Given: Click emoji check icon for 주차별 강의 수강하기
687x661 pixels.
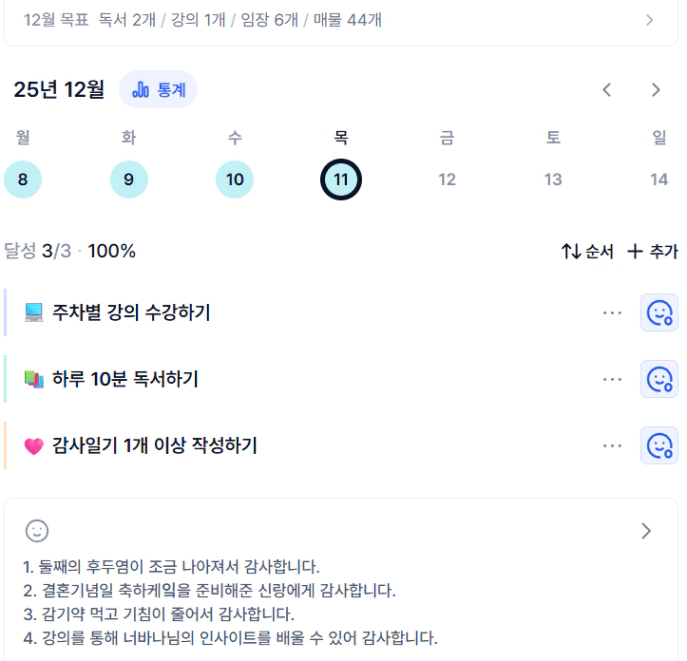Looking at the screenshot, I should click(659, 313).
